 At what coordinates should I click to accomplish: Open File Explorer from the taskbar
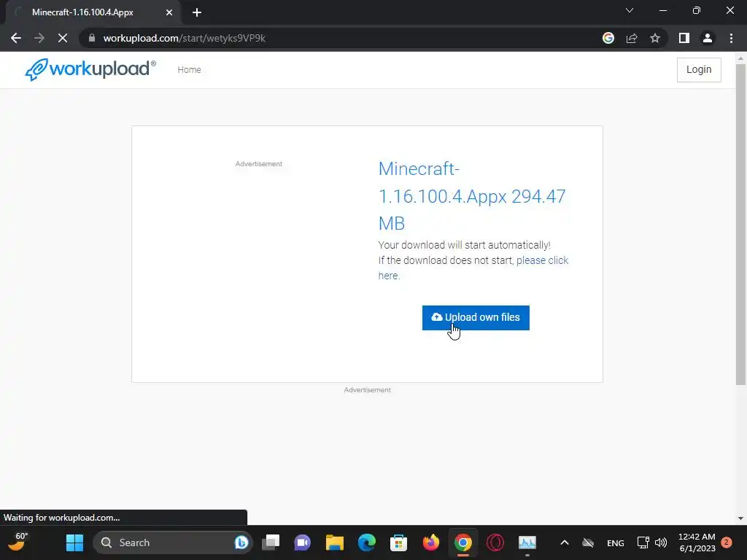334,542
